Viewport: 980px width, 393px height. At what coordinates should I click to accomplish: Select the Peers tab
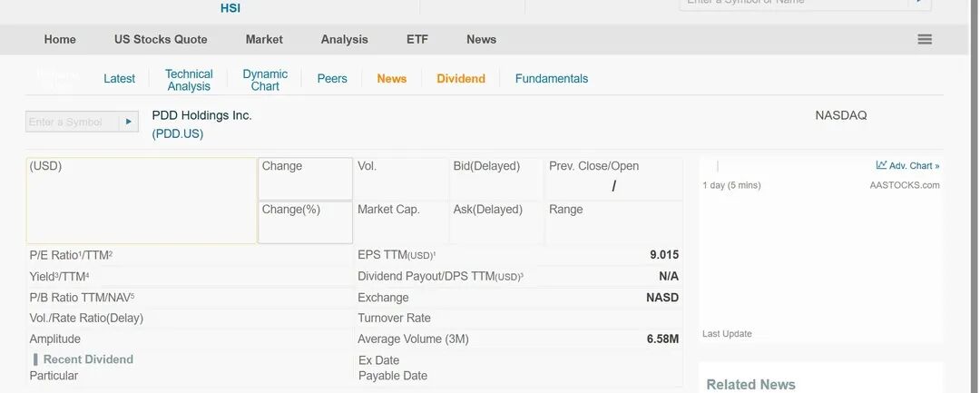coord(332,79)
